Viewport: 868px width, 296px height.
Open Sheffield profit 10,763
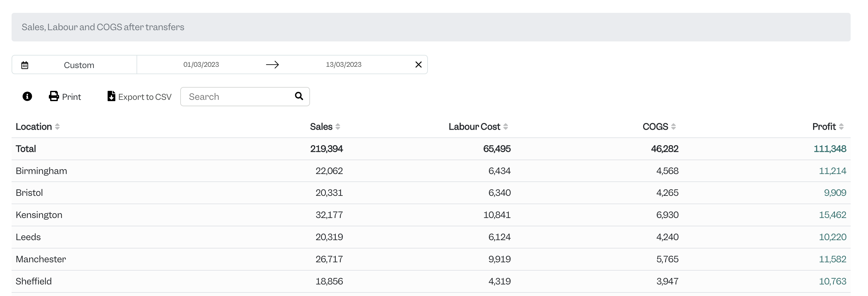click(x=832, y=282)
